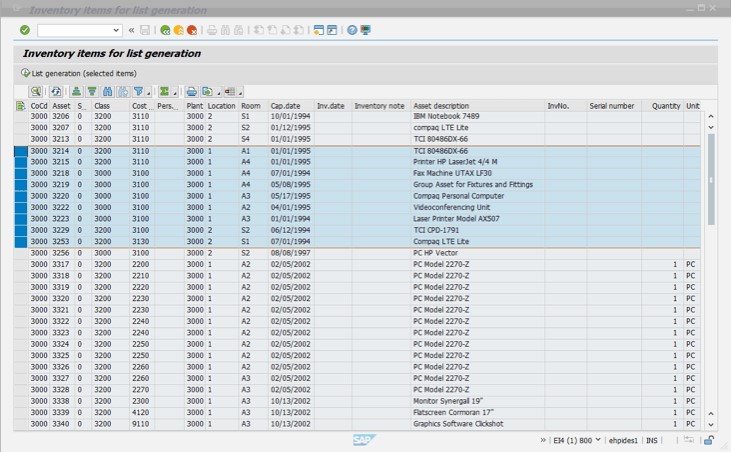The height and width of the screenshot is (452, 731).
Task: Click the grid toolbar Find binoculars icon
Action: pyautogui.click(x=108, y=92)
